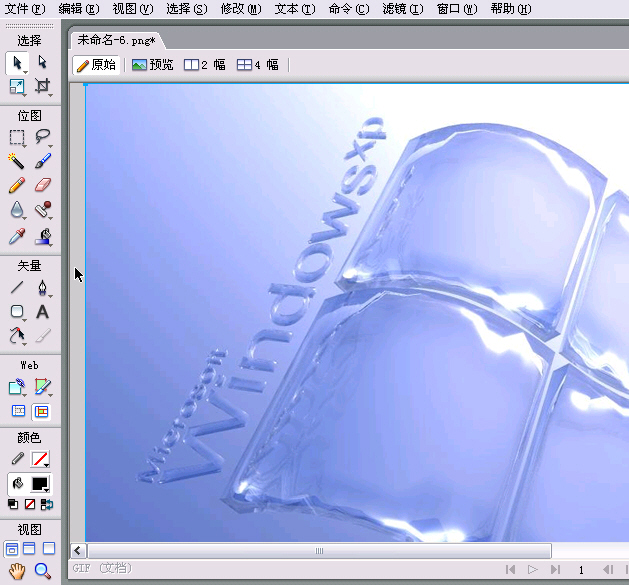The height and width of the screenshot is (585, 629).
Task: Select the Paint Bucket tool
Action: tap(42, 236)
